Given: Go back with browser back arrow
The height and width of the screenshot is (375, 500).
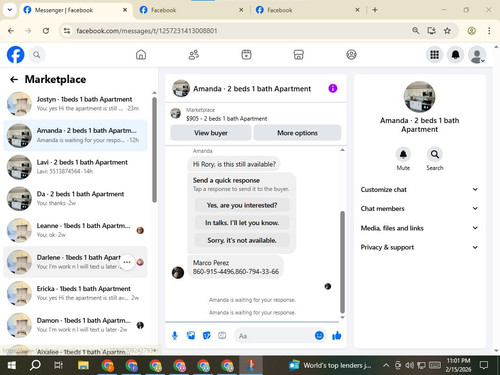Looking at the screenshot, I should click(x=11, y=31).
